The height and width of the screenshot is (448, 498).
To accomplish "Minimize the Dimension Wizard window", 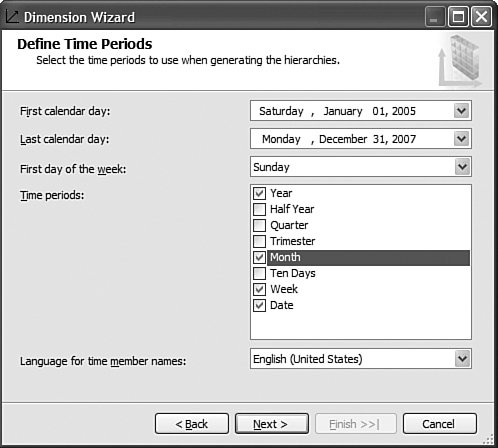I will [435, 16].
